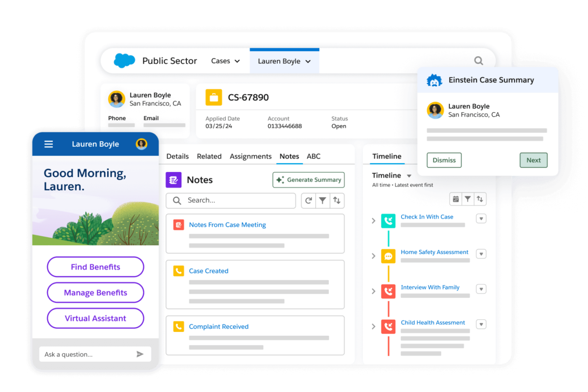
Task: Filter the Notes list
Action: (323, 200)
